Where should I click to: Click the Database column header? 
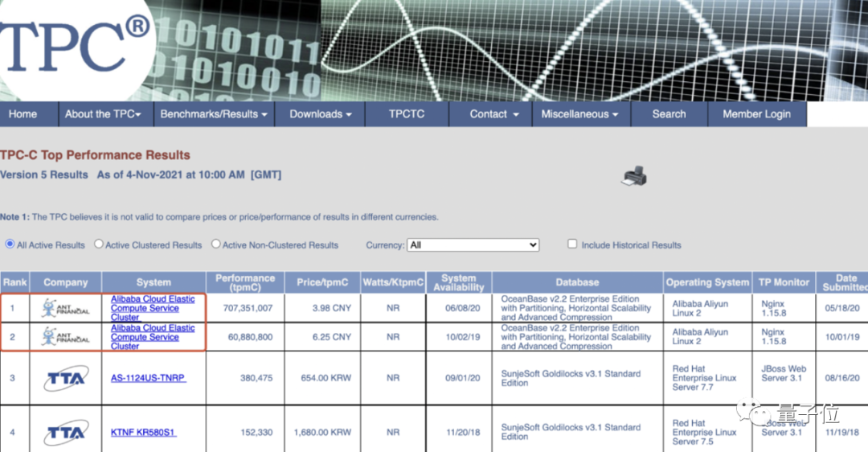[x=577, y=282]
